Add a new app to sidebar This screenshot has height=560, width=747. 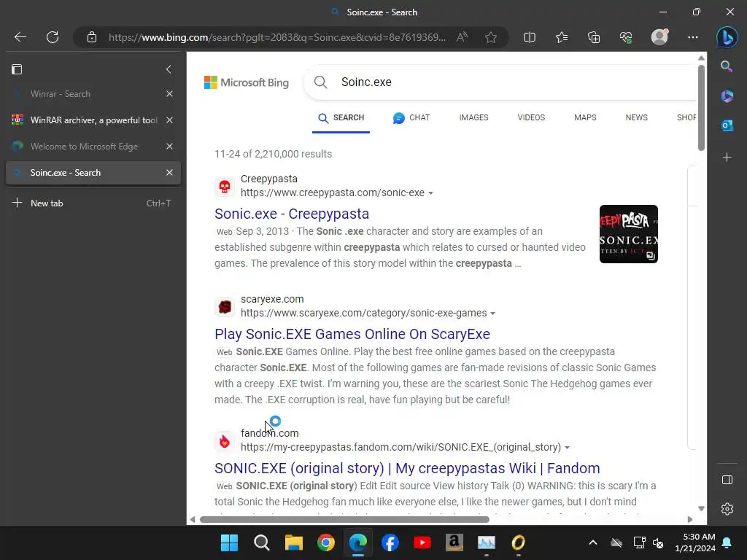[727, 157]
